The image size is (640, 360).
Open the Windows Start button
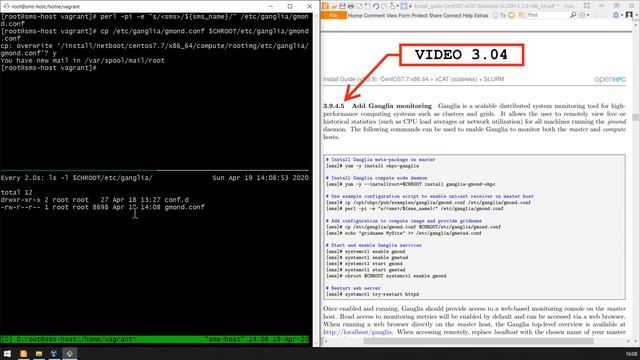(7, 353)
